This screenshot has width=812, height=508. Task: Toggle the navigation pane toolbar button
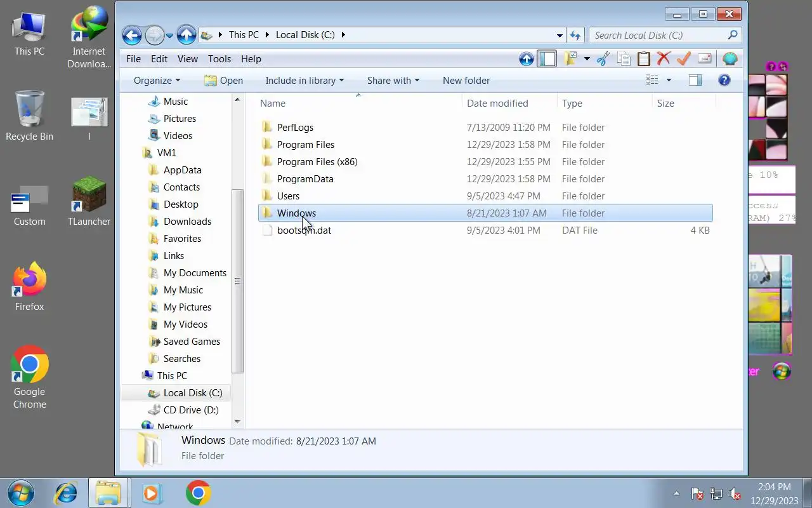(x=546, y=59)
